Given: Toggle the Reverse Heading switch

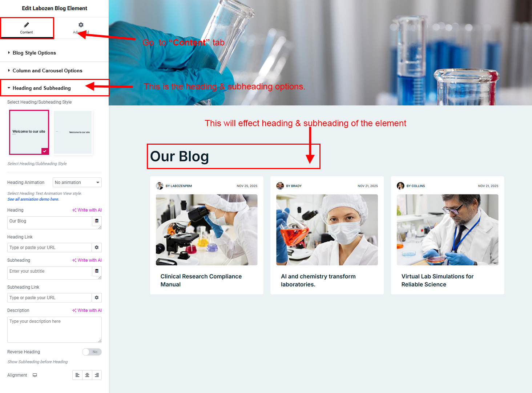Looking at the screenshot, I should point(92,352).
